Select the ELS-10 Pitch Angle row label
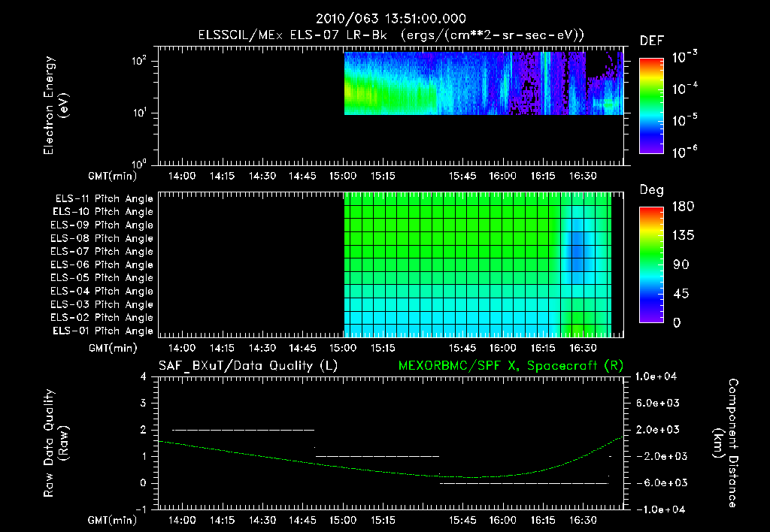Screen dimensions: 770x532 (103, 212)
